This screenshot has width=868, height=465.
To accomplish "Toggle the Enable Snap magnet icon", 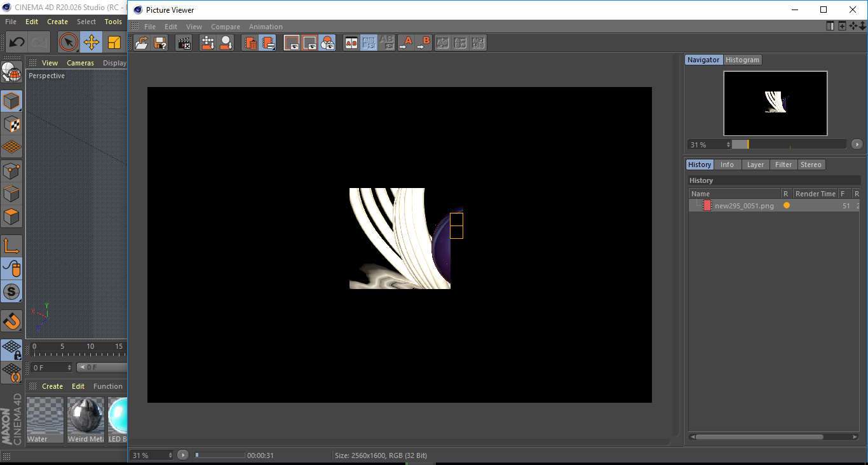I will pos(11,321).
